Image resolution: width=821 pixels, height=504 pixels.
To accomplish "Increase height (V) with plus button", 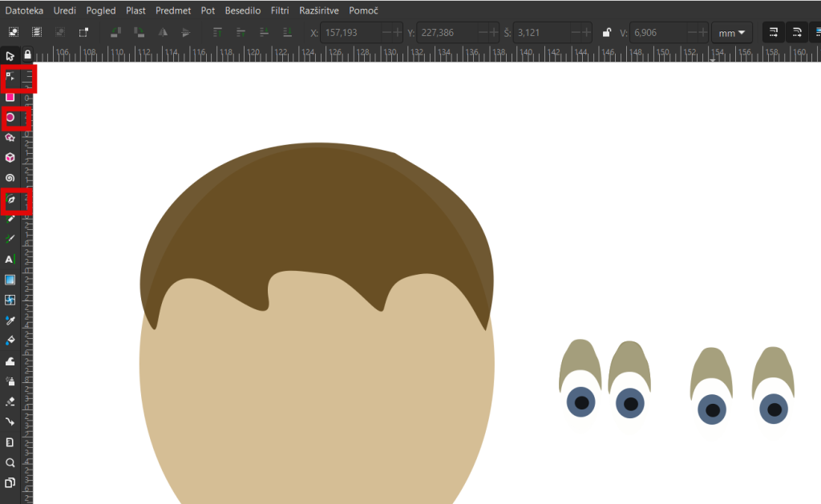I will click(x=702, y=32).
